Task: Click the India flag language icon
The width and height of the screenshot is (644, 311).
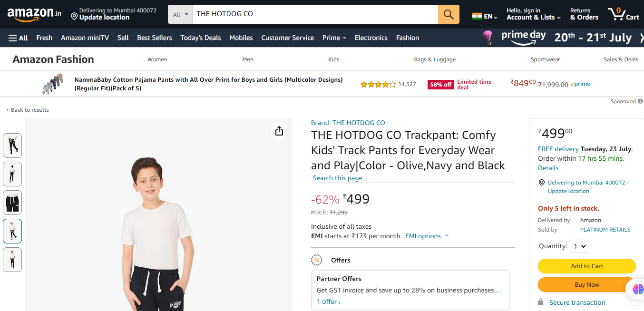Action: click(x=477, y=16)
